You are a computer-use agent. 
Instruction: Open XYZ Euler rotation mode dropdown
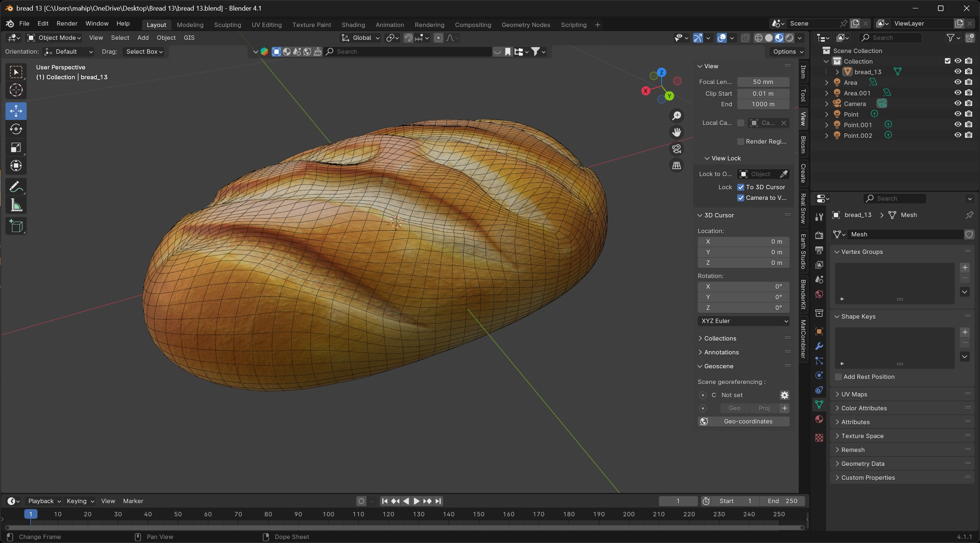tap(743, 321)
